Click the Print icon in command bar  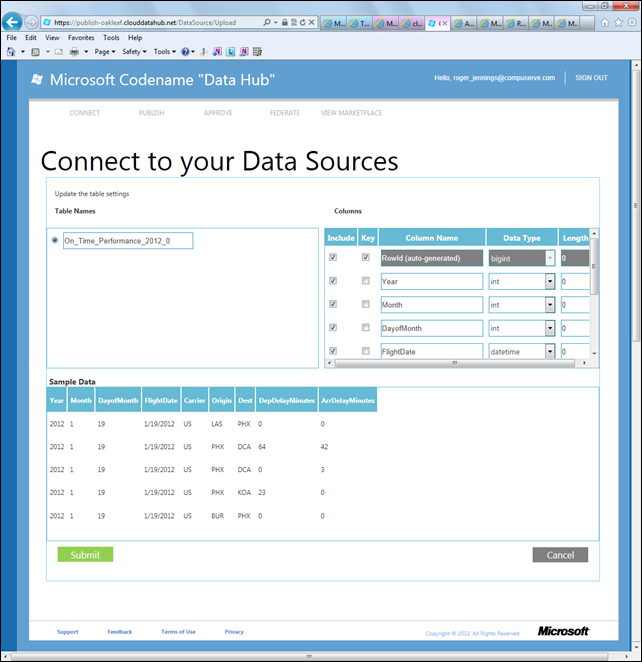pos(74,52)
